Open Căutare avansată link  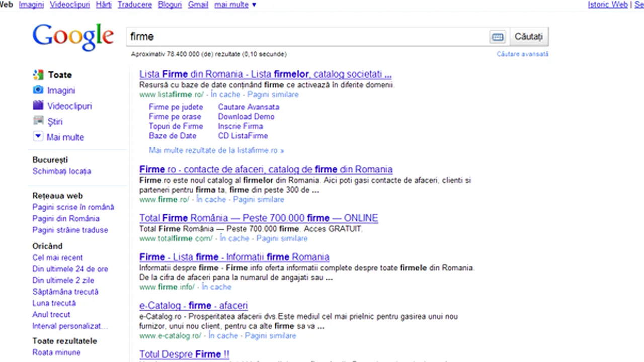click(522, 54)
